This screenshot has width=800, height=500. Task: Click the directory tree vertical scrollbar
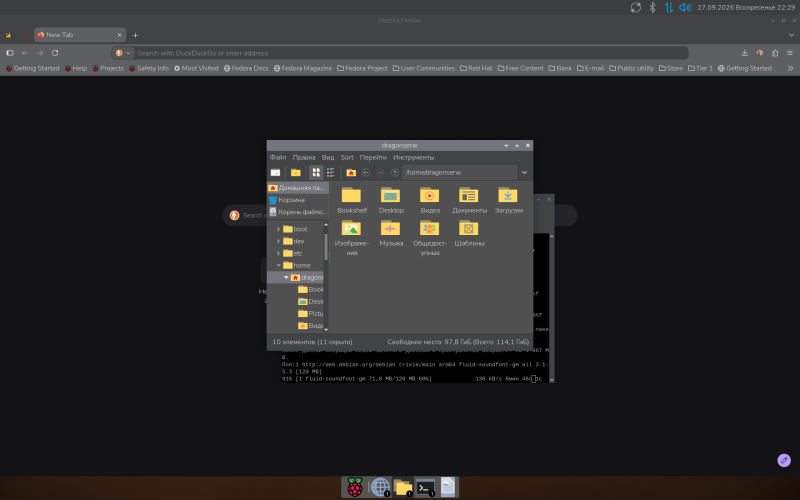(x=326, y=247)
